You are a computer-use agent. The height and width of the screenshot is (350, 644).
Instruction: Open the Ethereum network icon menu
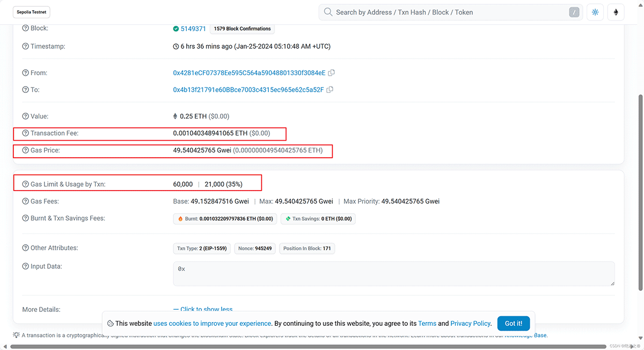click(x=616, y=12)
